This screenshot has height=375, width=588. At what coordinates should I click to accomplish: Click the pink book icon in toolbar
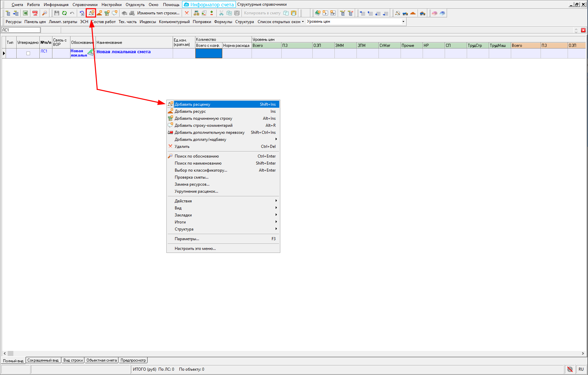[435, 13]
